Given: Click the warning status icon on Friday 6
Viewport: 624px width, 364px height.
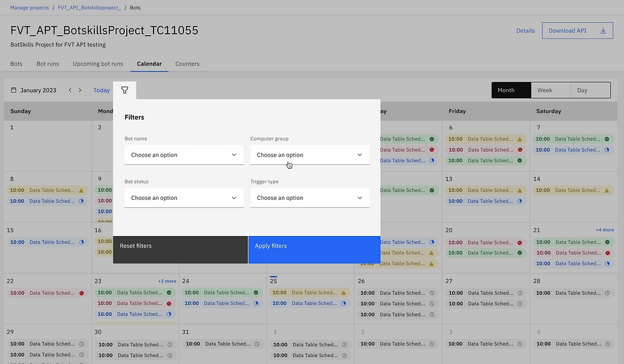Looking at the screenshot, I should tap(520, 139).
